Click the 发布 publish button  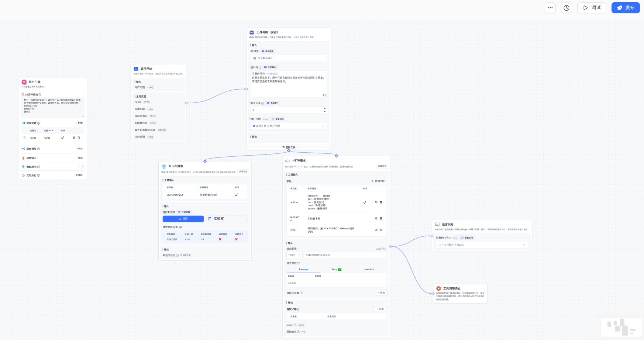coord(625,8)
